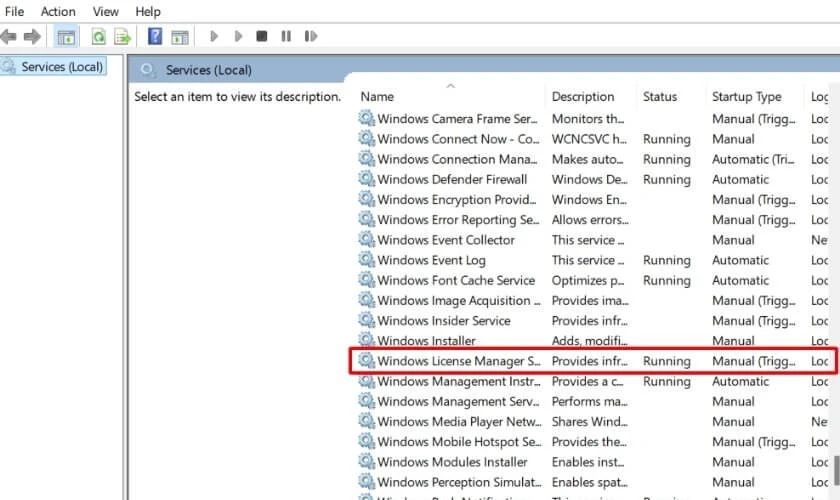Click Manual startup type of Windows Event Collector
This screenshot has height=500, width=840.
(733, 240)
